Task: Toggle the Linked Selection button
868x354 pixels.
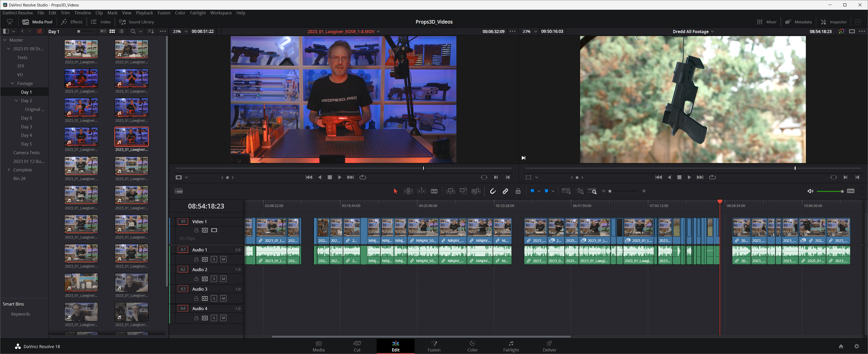Action: tap(505, 191)
